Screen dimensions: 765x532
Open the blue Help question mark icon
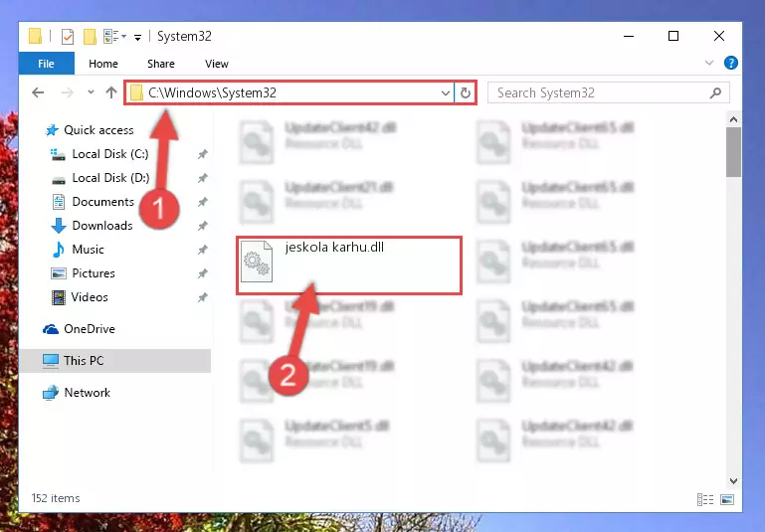coord(730,63)
